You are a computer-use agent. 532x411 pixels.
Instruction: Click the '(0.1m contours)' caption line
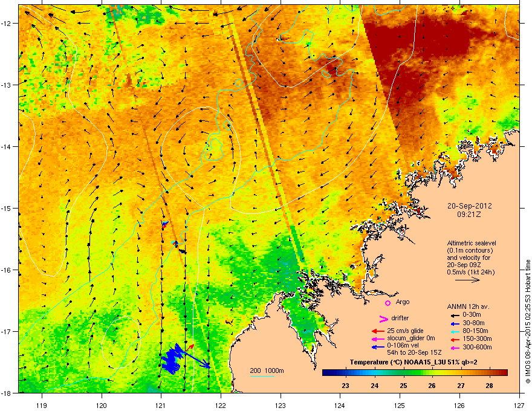pyautogui.click(x=470, y=251)
